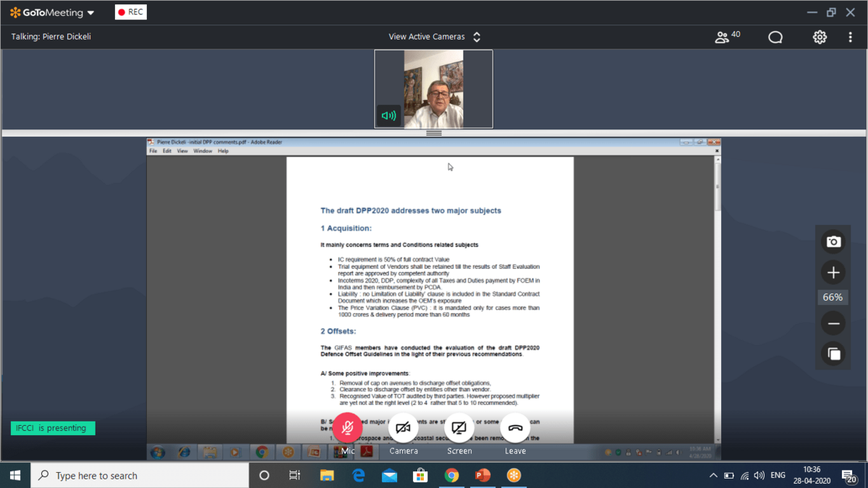Open the attendees list showing 40 participants
This screenshot has width=868, height=488.
click(x=726, y=37)
